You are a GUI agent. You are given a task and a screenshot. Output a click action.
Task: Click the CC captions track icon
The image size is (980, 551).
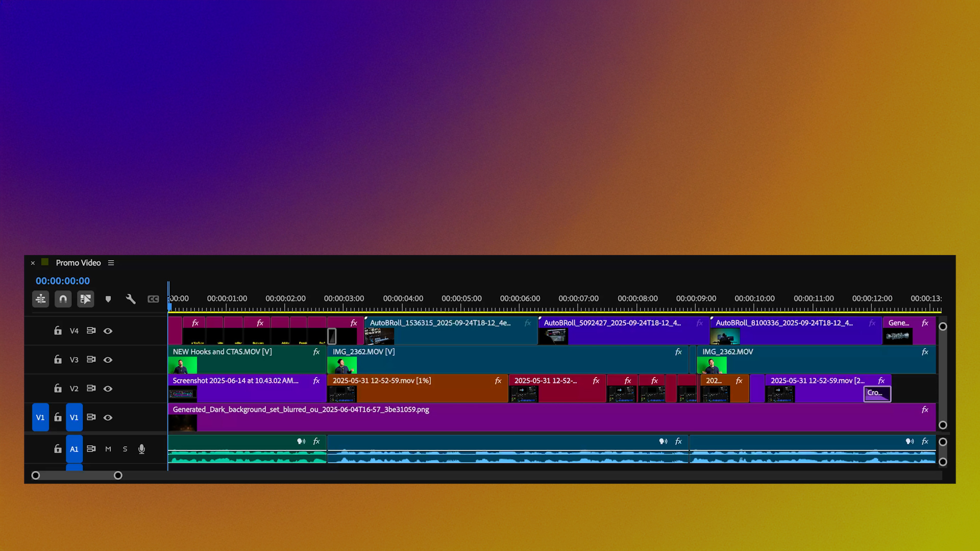(x=153, y=299)
